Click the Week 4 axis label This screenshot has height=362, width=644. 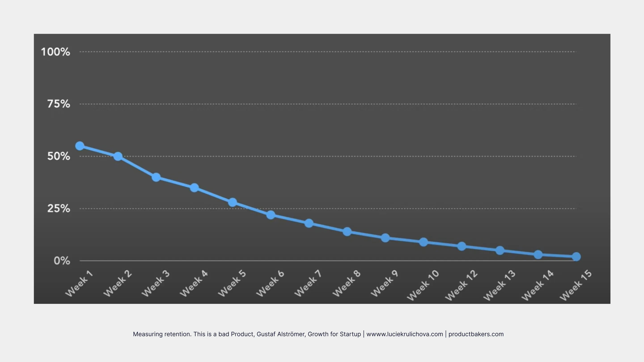click(194, 283)
